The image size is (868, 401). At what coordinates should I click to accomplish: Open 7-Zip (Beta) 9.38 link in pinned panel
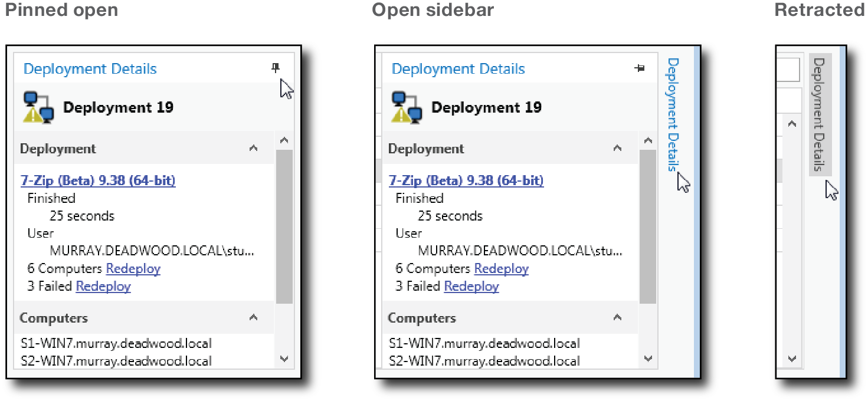point(98,180)
